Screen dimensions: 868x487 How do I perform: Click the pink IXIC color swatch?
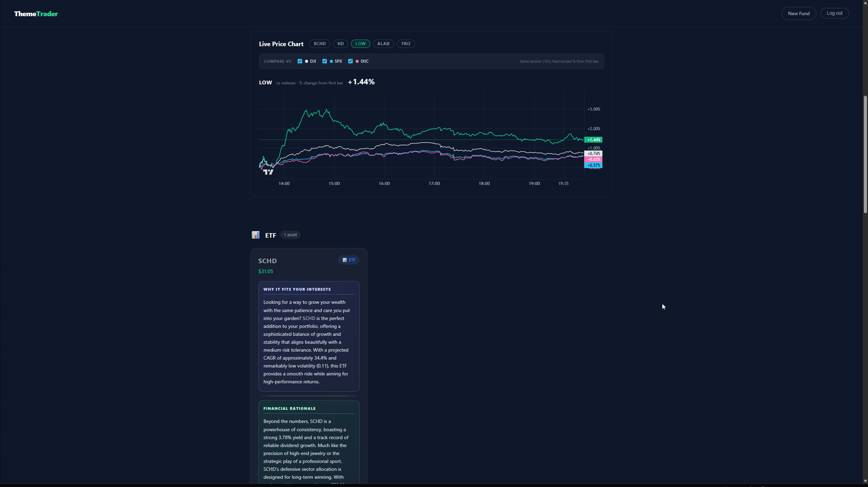click(x=357, y=61)
